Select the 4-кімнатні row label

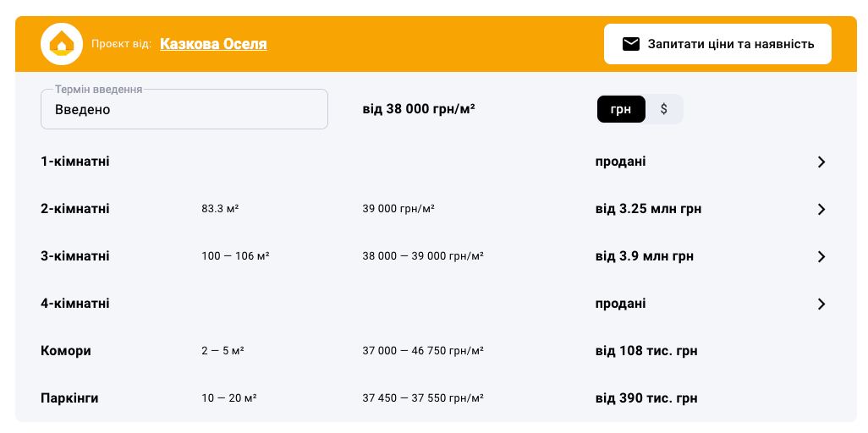click(75, 304)
